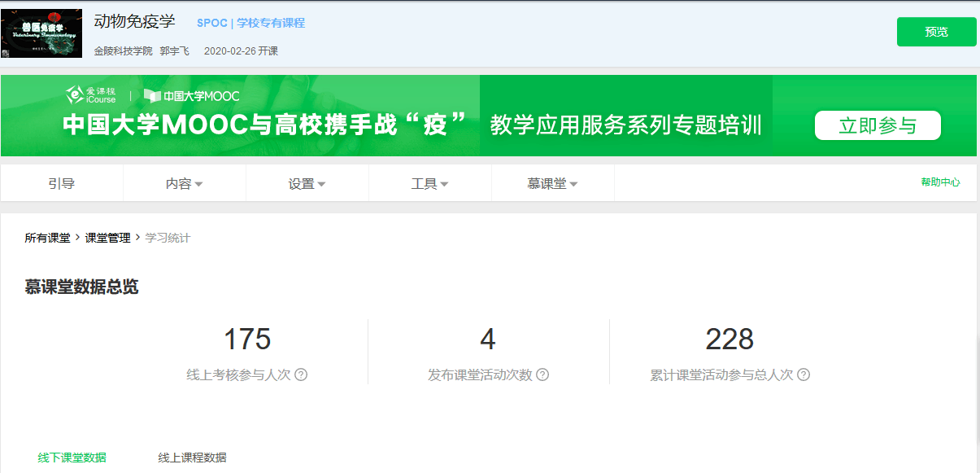Image resolution: width=980 pixels, height=473 pixels.
Task: Switch to 线下课堂数据 tab
Action: pos(72,458)
